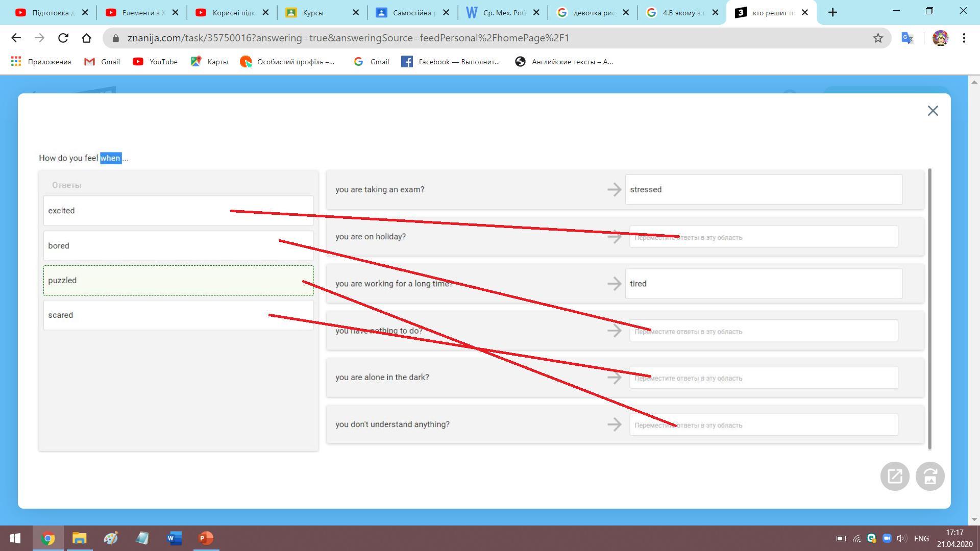
Task: Click the ENG language indicator in tray
Action: point(921,538)
